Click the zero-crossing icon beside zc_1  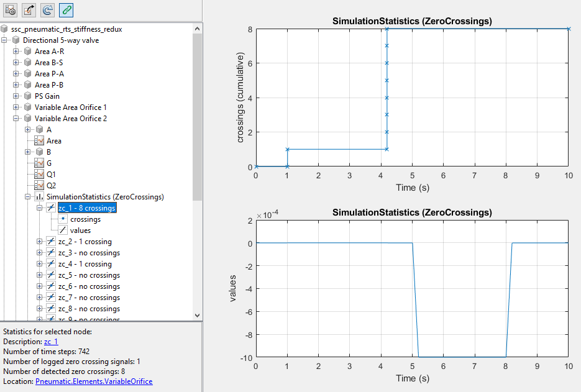pos(51,208)
